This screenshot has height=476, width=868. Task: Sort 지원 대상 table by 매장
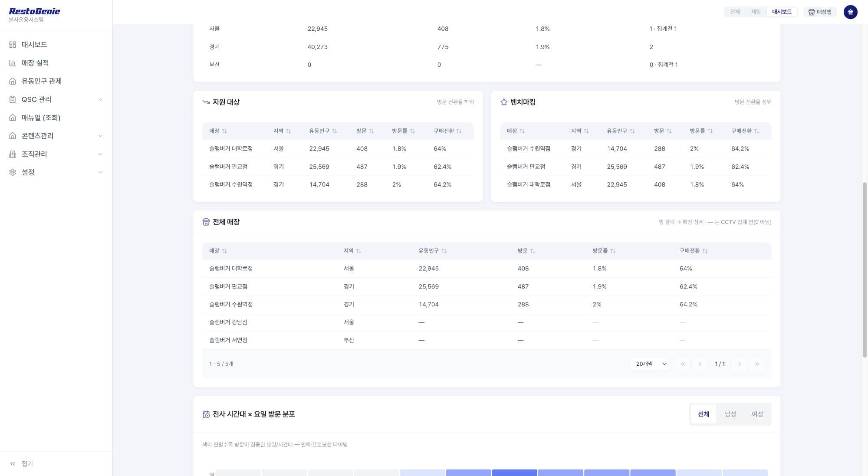point(218,131)
